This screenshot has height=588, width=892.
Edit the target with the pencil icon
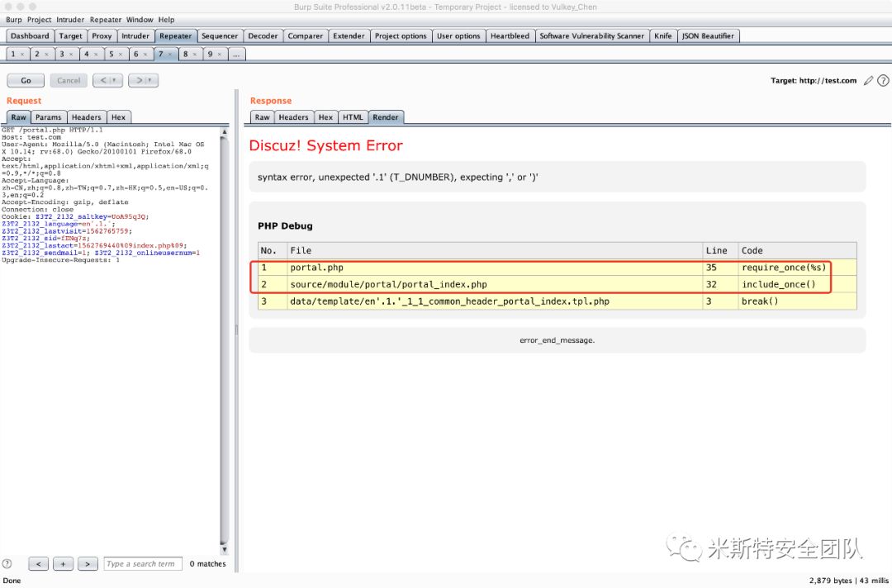(868, 81)
